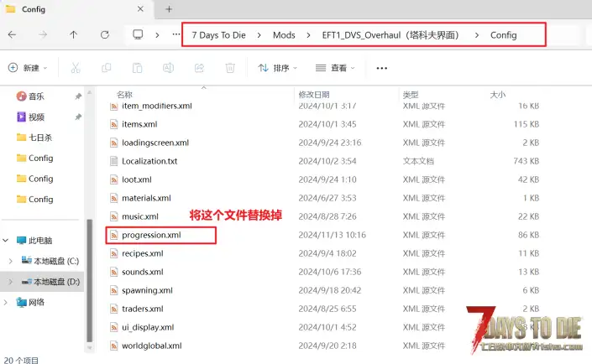
Task: Open the 排序 (Sort) dropdown
Action: (278, 68)
